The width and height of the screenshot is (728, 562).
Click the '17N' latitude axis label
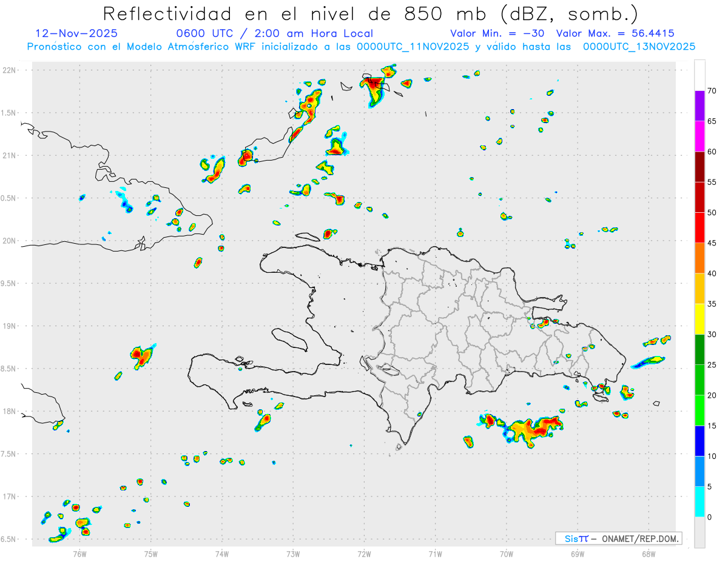pyautogui.click(x=8, y=497)
